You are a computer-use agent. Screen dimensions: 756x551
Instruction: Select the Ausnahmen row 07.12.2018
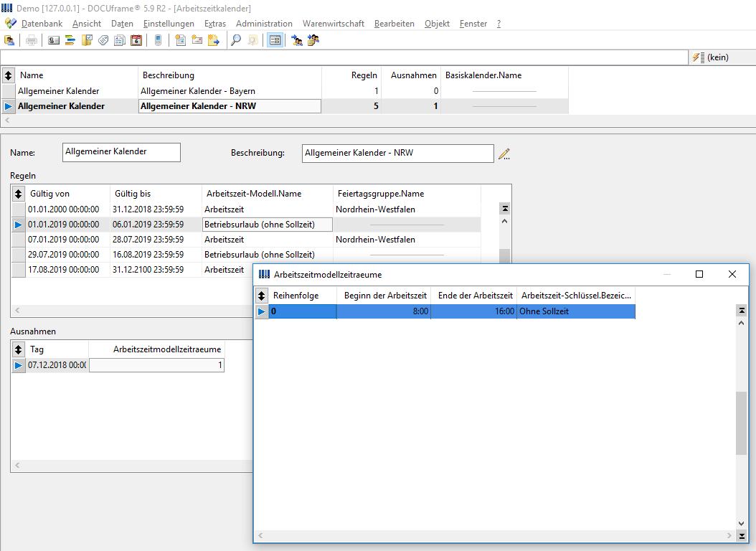[118, 365]
